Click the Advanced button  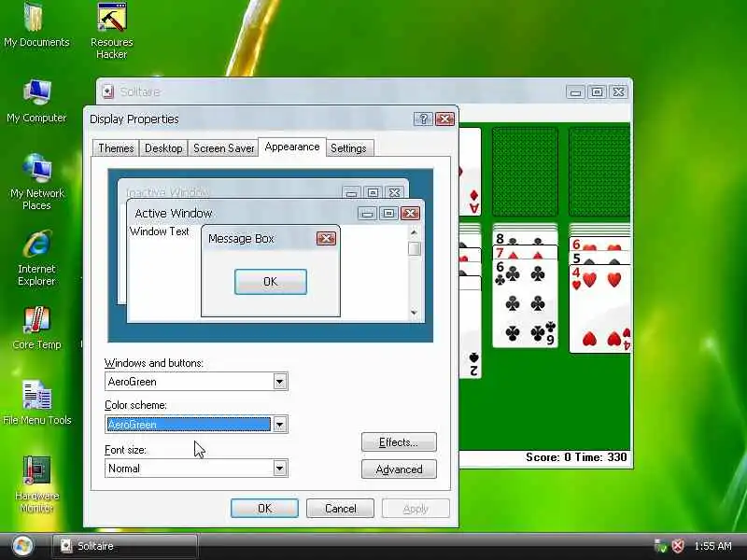click(x=399, y=469)
